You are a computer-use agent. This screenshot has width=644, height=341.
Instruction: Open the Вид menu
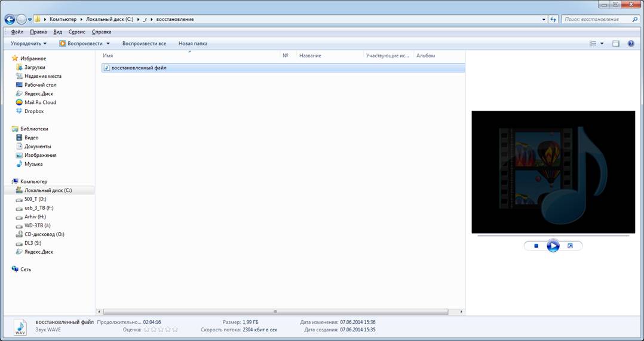point(58,32)
